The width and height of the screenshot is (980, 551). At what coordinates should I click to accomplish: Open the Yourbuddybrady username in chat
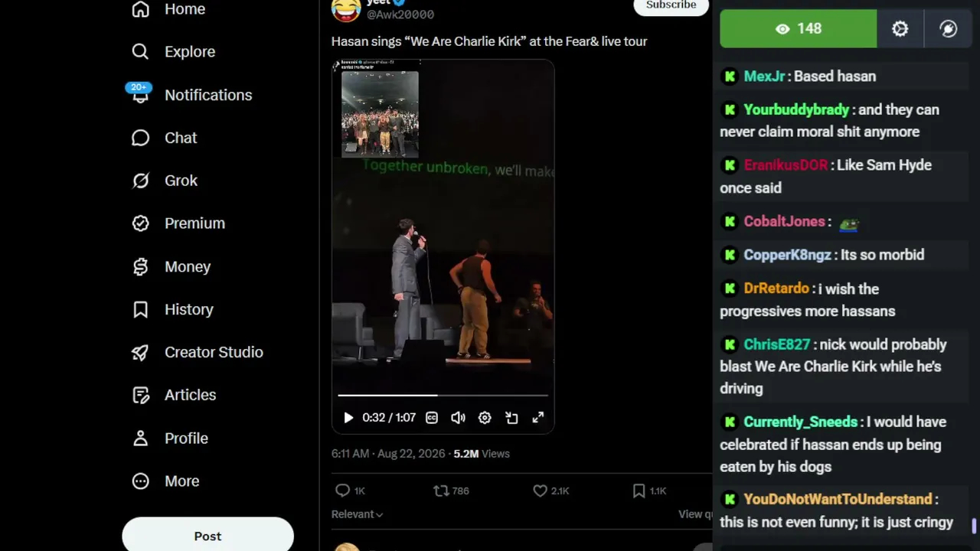pos(796,110)
